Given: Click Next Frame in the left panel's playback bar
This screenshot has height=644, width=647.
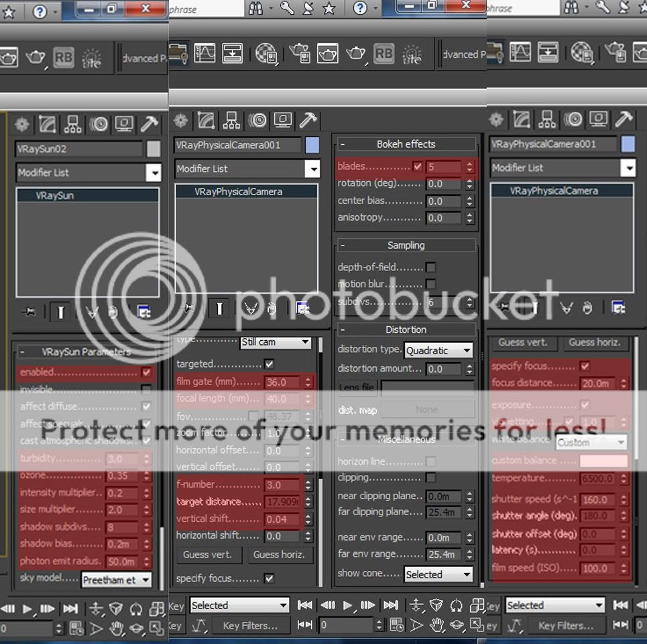Looking at the screenshot, I should tap(47, 609).
